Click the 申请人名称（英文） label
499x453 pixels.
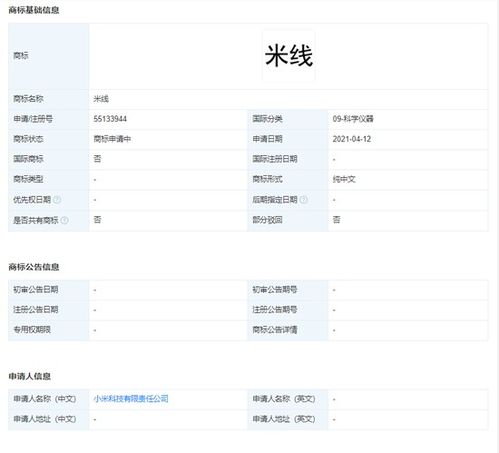(284, 399)
